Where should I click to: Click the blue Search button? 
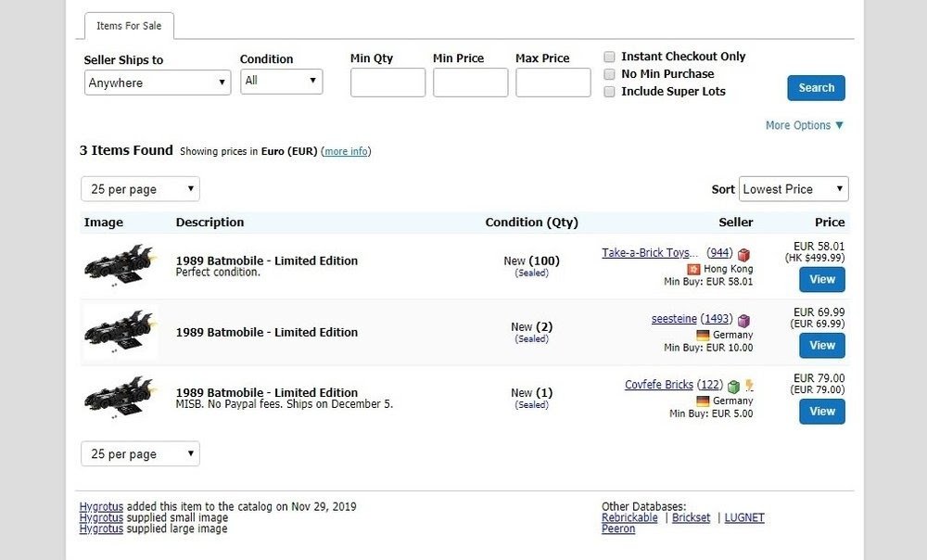click(x=816, y=88)
